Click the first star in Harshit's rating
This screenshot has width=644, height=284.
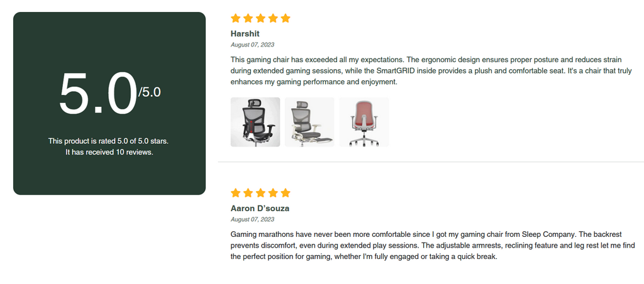pos(235,18)
